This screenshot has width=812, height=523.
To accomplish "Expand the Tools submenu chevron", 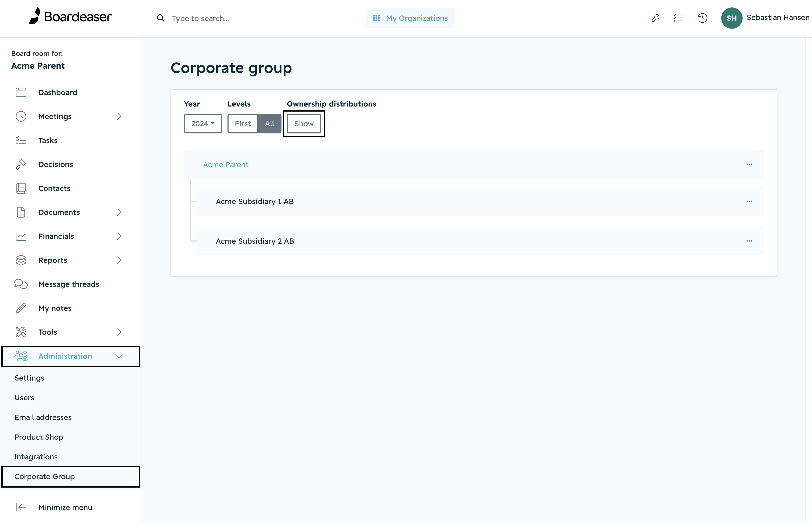I will pyautogui.click(x=119, y=332).
